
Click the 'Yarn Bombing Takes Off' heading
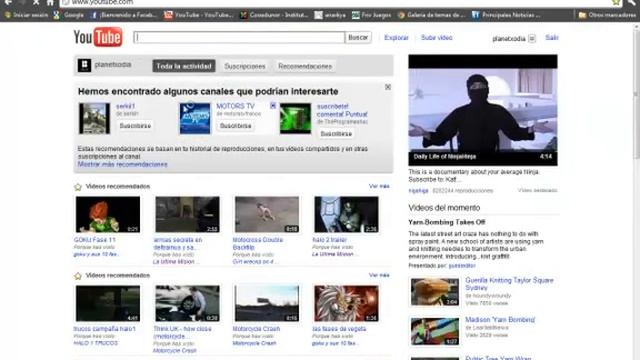tap(447, 222)
